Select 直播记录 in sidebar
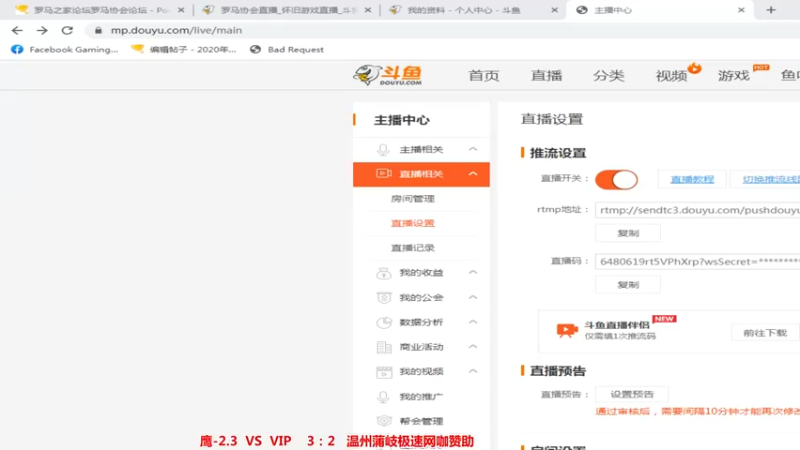 click(412, 248)
